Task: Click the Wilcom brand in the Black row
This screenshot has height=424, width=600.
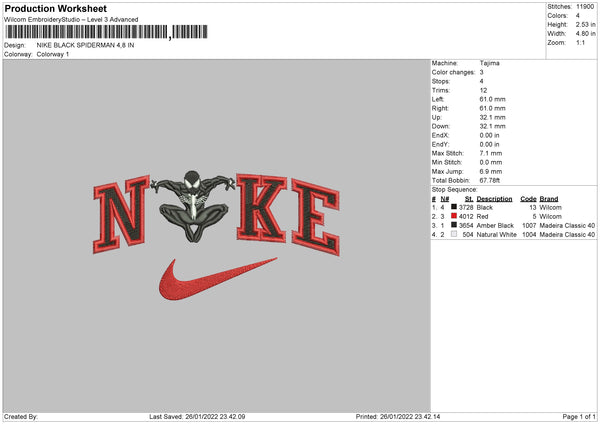Action: click(x=551, y=207)
